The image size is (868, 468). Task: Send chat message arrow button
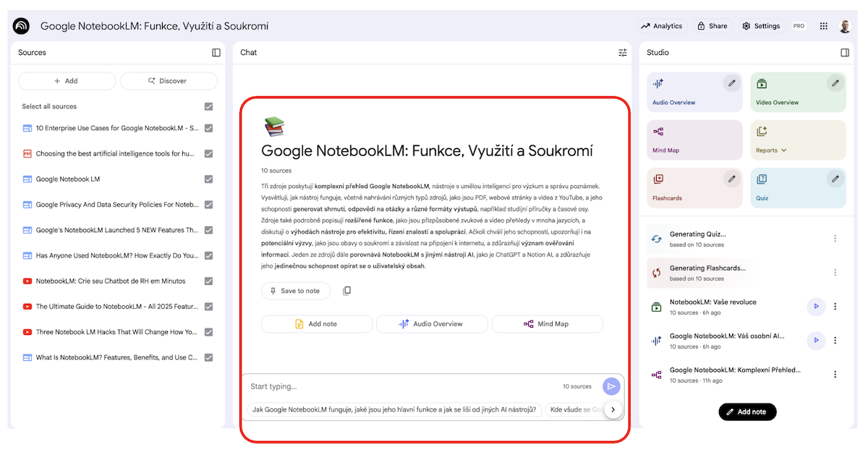coord(611,386)
